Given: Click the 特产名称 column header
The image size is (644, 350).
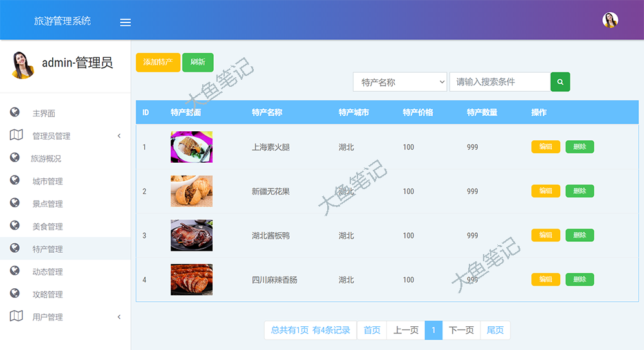Looking at the screenshot, I should pyautogui.click(x=267, y=113).
